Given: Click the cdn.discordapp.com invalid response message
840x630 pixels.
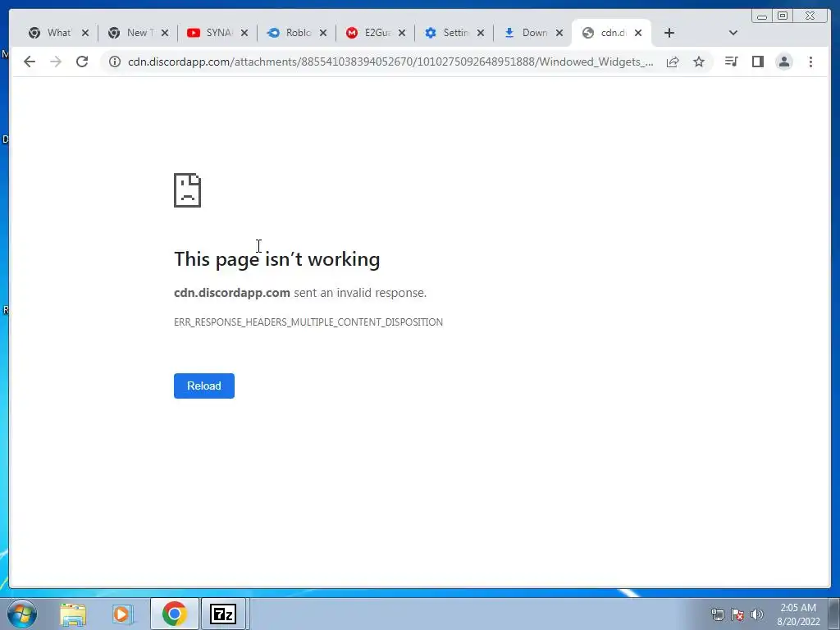Looking at the screenshot, I should [300, 293].
